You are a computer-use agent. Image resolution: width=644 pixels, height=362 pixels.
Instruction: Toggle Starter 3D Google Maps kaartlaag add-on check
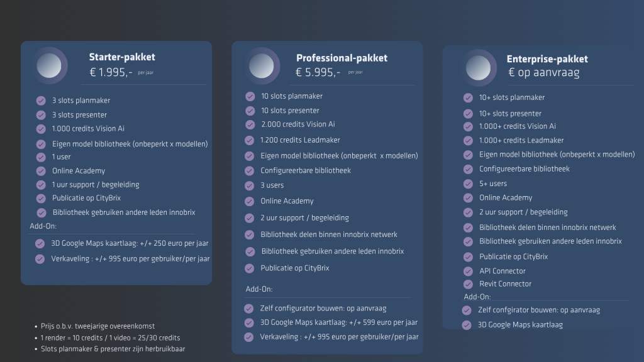click(40, 244)
